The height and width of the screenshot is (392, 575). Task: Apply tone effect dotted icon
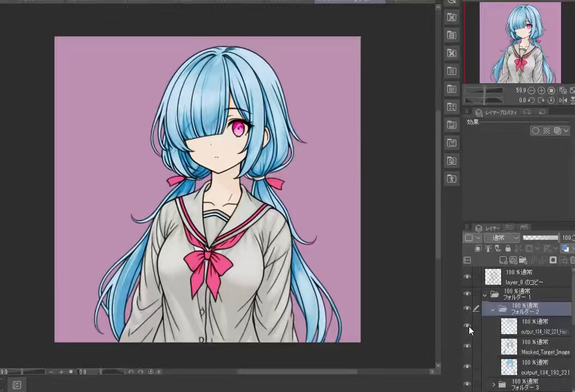[x=547, y=131]
